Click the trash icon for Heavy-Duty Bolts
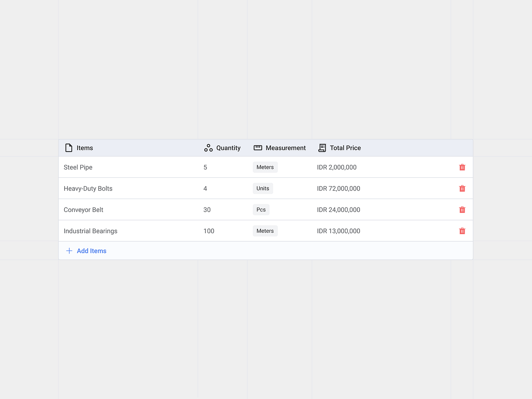 pos(462,188)
